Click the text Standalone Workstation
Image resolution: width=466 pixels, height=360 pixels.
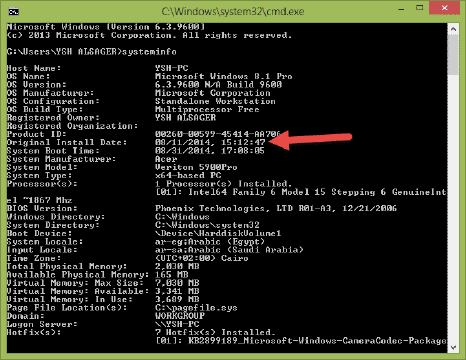click(215, 101)
